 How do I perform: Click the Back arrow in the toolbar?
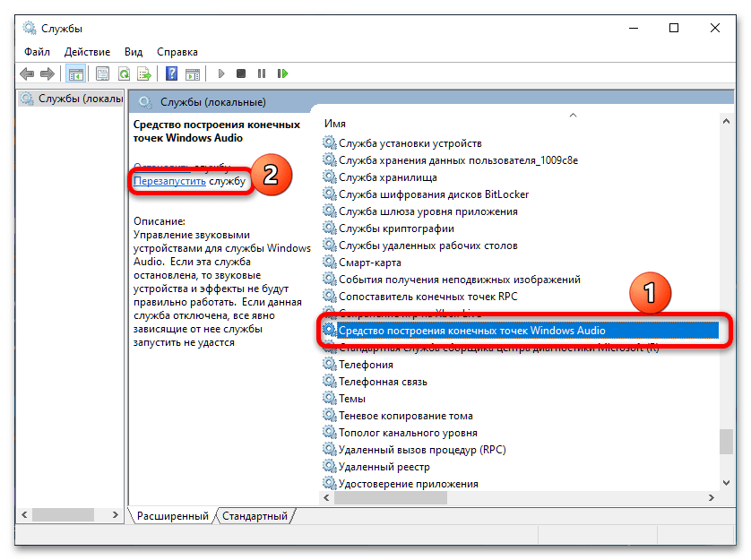tap(27, 73)
